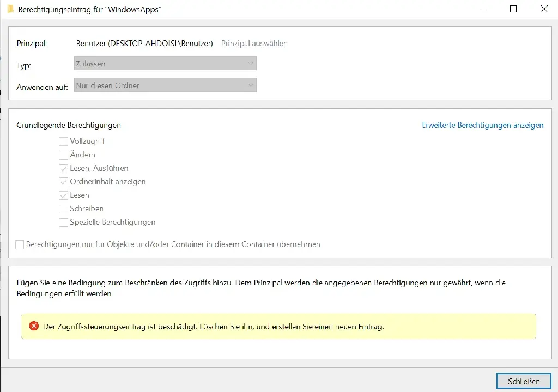Click the Schließen button
558x392 pixels.
pos(524,381)
